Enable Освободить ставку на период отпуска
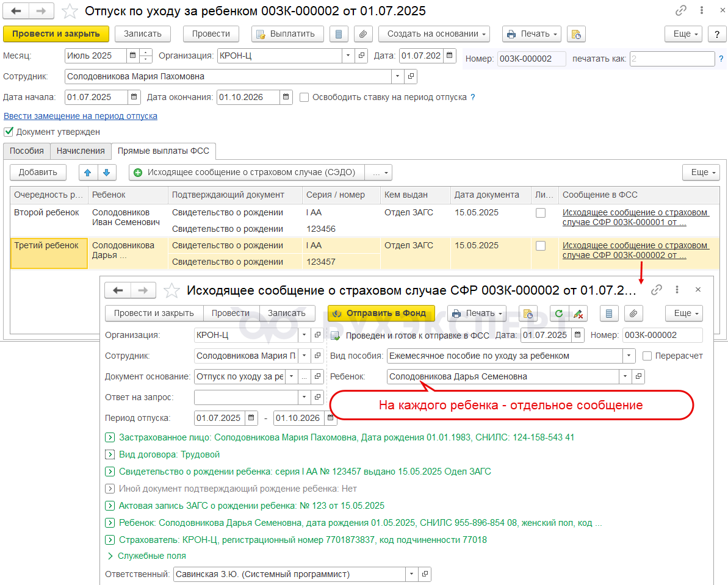The height and width of the screenshot is (585, 728). coord(305,97)
